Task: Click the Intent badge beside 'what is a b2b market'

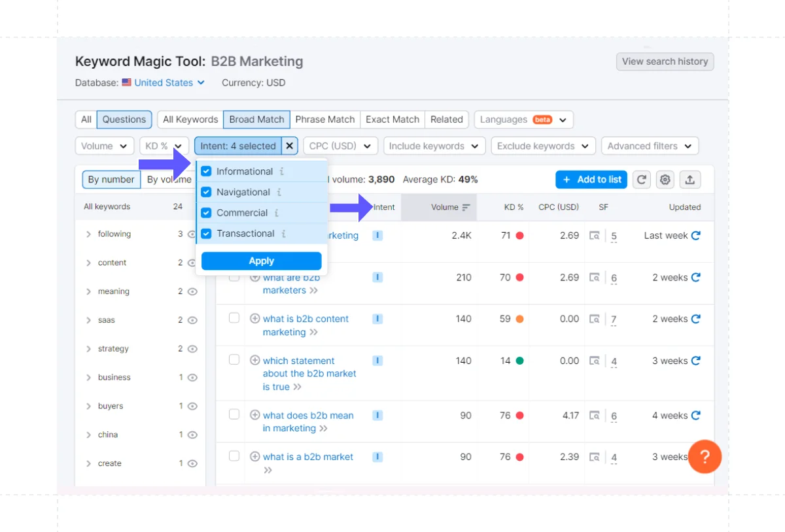Action: [x=377, y=457]
